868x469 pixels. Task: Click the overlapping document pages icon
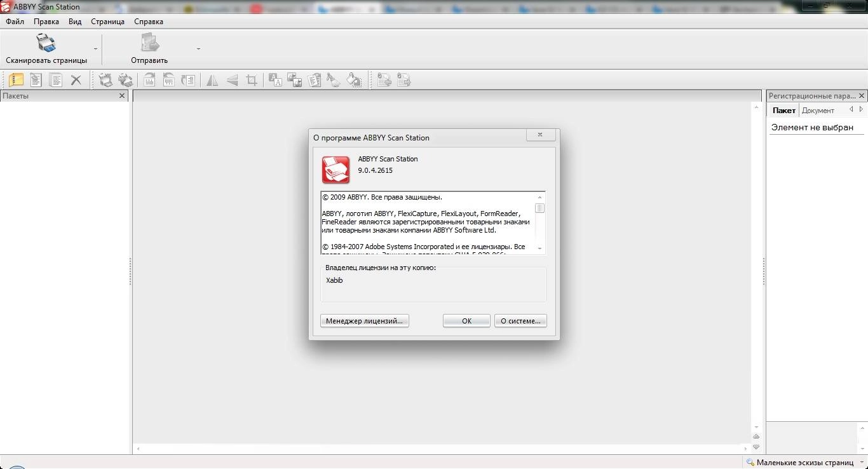314,80
